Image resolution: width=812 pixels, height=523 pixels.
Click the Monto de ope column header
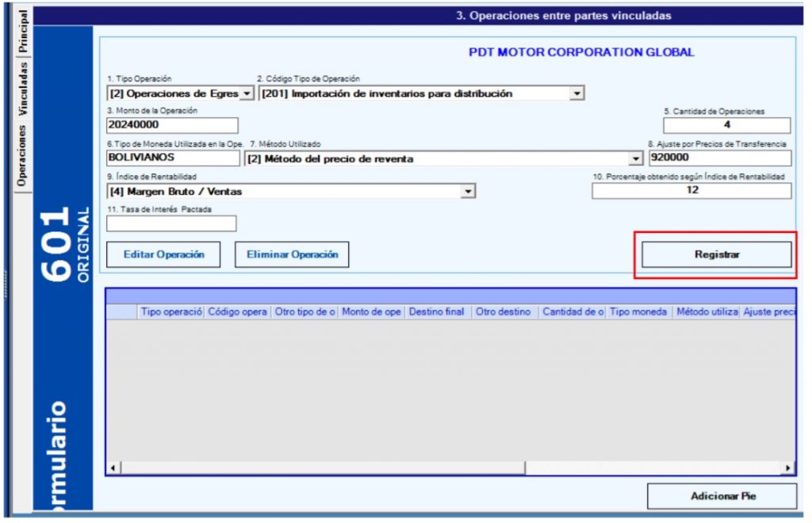click(x=371, y=312)
